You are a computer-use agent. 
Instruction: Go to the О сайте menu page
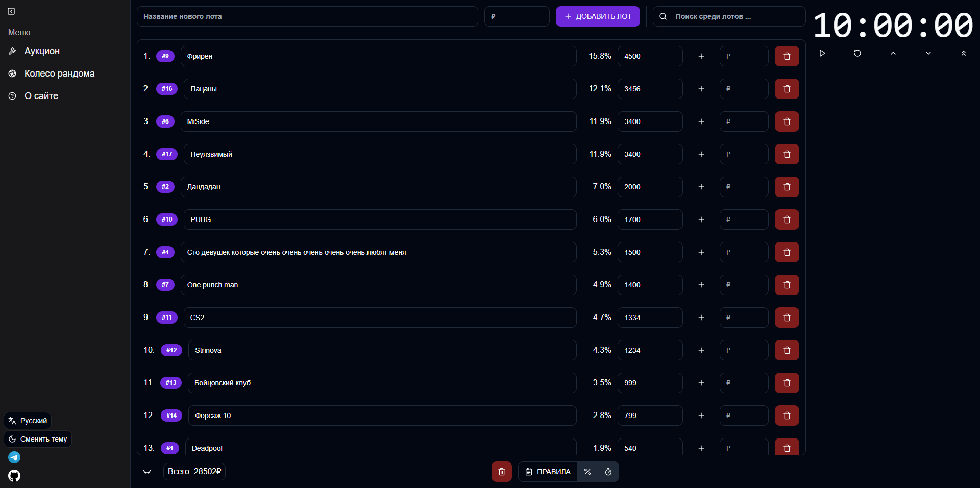(41, 96)
